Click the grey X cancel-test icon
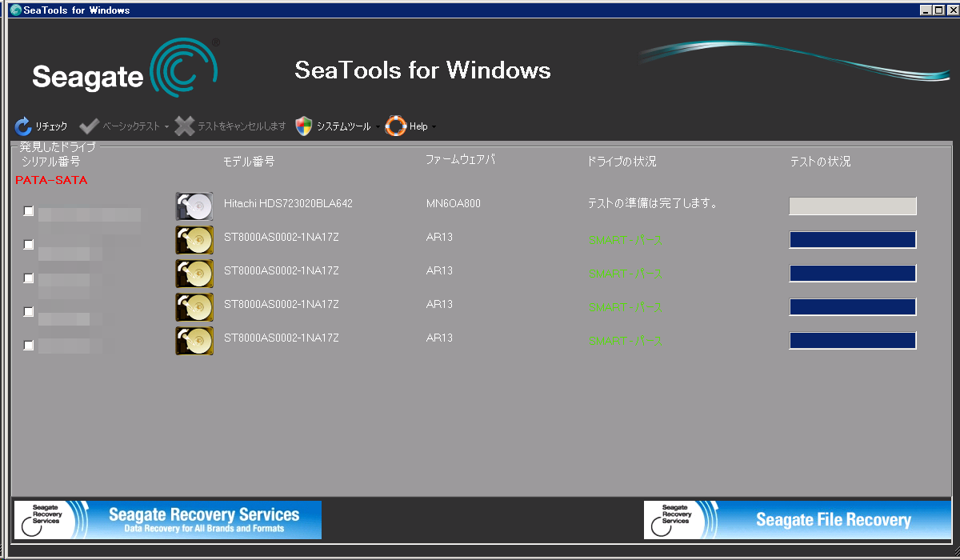 tap(185, 126)
